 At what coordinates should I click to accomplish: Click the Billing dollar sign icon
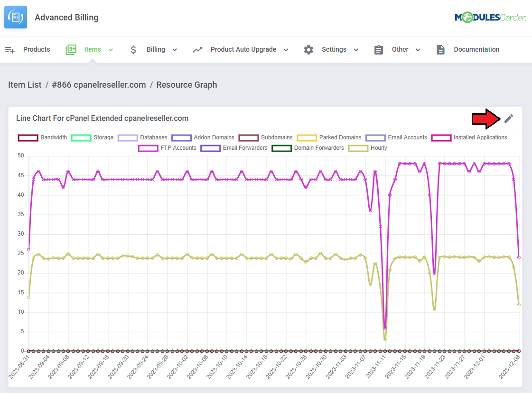tap(133, 50)
